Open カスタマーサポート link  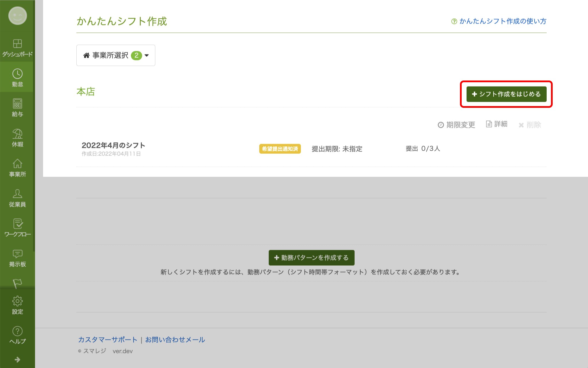coord(108,340)
